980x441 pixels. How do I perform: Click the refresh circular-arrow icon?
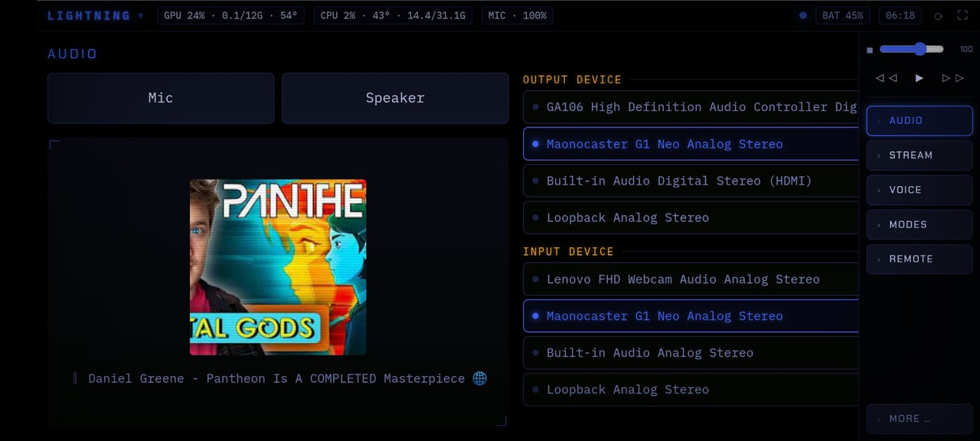click(x=938, y=16)
